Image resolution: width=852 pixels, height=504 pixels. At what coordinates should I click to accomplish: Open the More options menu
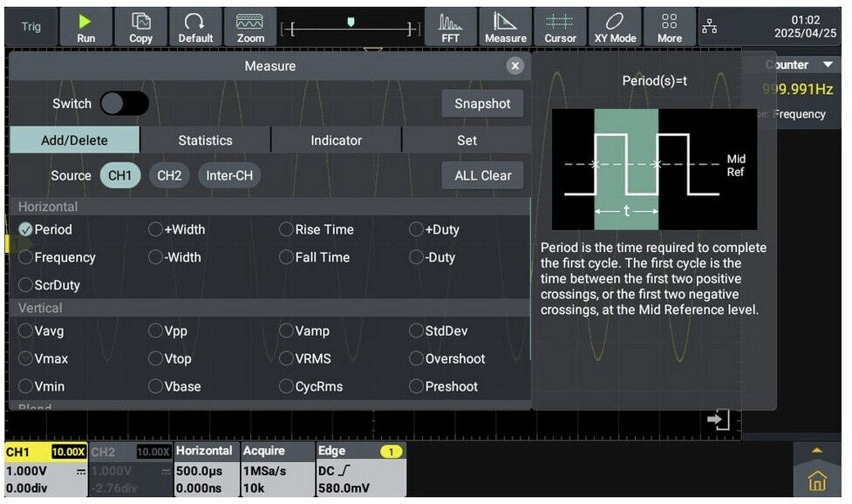point(670,26)
